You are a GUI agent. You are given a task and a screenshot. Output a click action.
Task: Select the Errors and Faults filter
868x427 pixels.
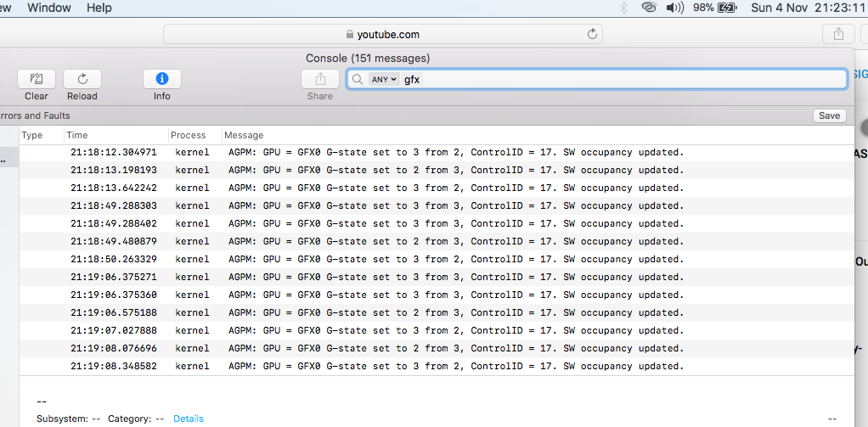(x=35, y=115)
